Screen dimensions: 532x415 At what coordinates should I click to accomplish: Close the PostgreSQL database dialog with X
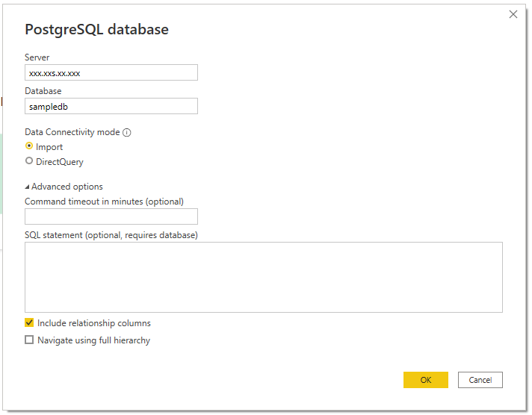513,14
